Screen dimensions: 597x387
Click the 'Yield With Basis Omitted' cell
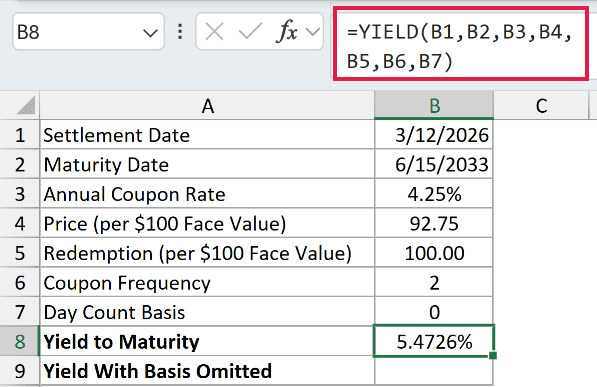[207, 371]
